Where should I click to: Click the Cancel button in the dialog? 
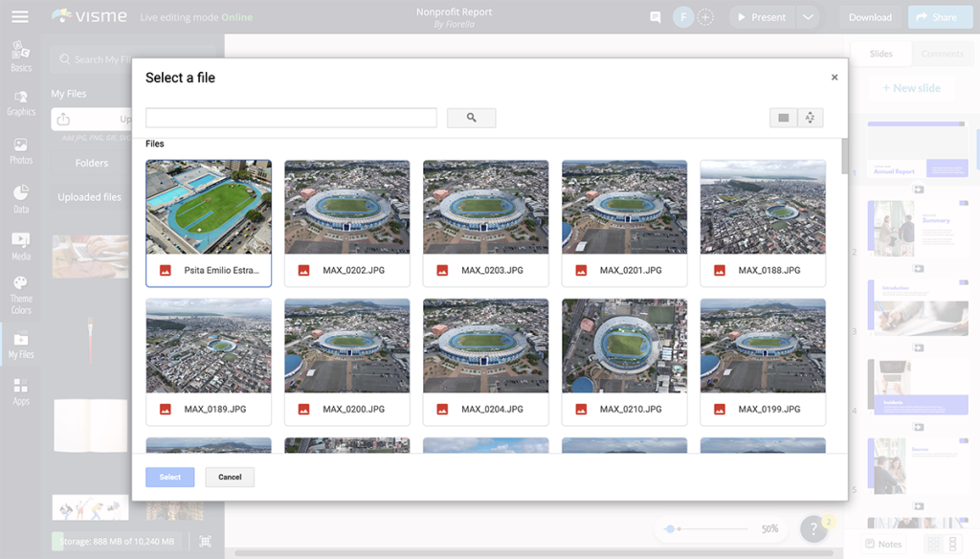tap(229, 477)
